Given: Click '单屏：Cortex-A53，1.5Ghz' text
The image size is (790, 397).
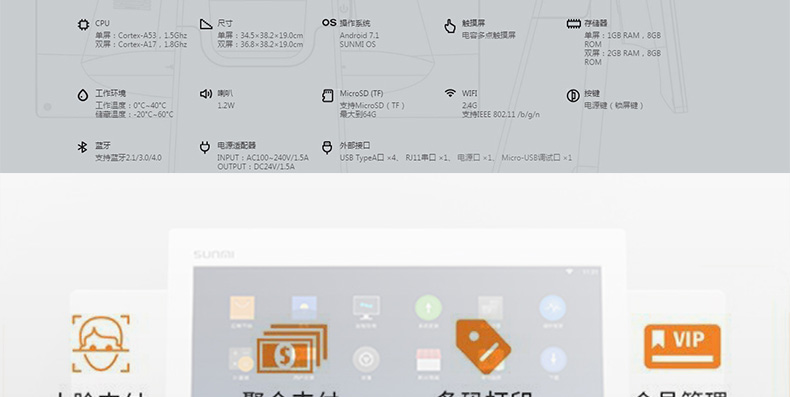Looking at the screenshot, I should click(x=141, y=35).
